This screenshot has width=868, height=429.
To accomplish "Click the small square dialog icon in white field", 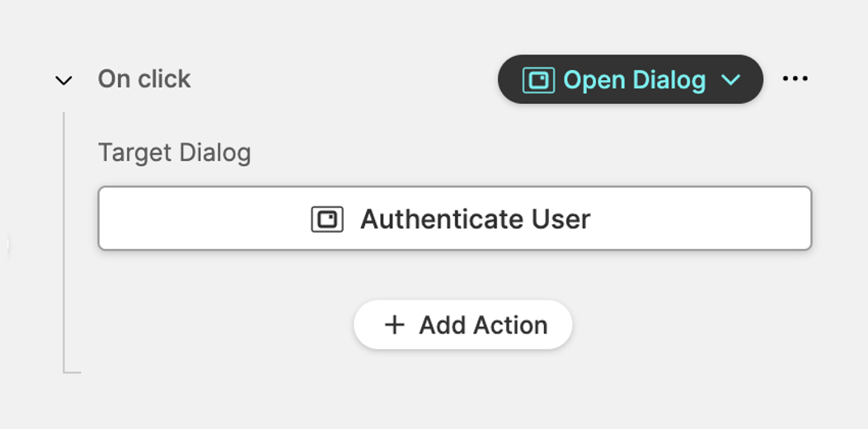I will tap(326, 219).
